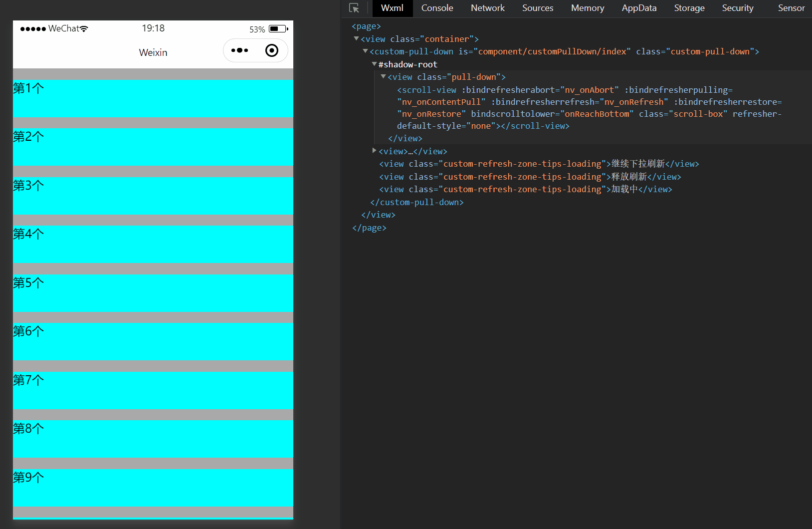This screenshot has width=812, height=529.
Task: Collapse the #shadow-root node
Action: 374,64
